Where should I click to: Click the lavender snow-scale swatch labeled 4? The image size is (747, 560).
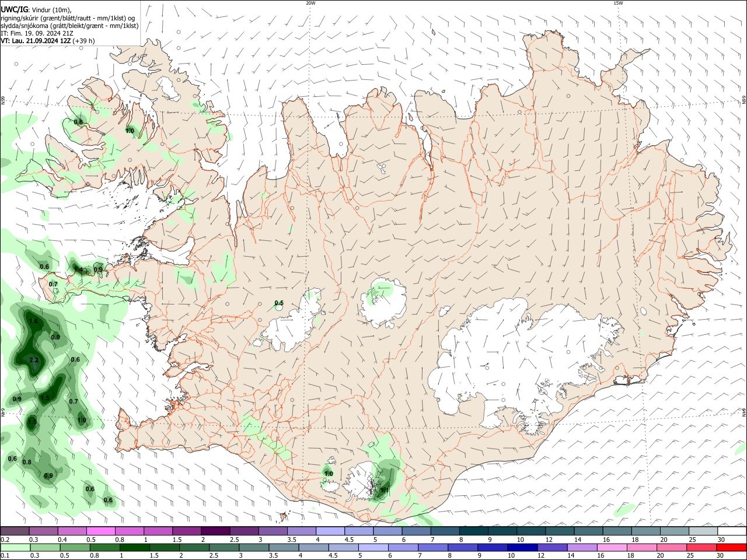tap(329, 531)
